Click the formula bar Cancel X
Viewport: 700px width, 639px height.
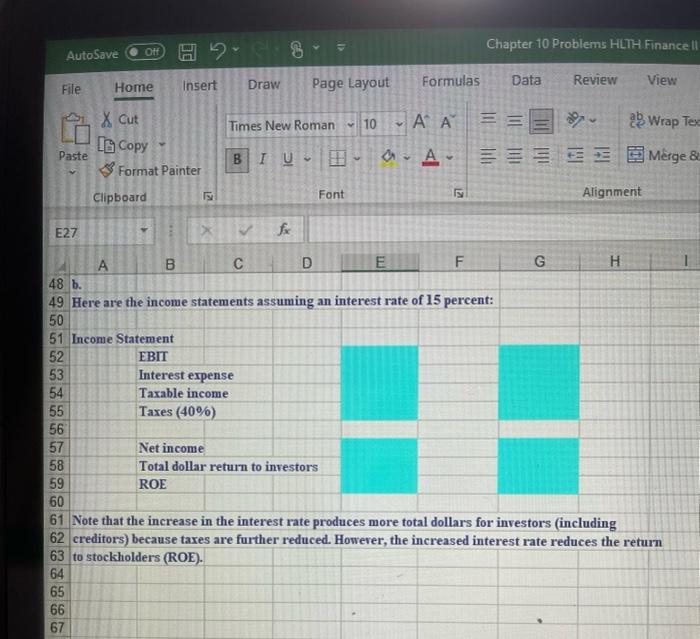pyautogui.click(x=206, y=230)
